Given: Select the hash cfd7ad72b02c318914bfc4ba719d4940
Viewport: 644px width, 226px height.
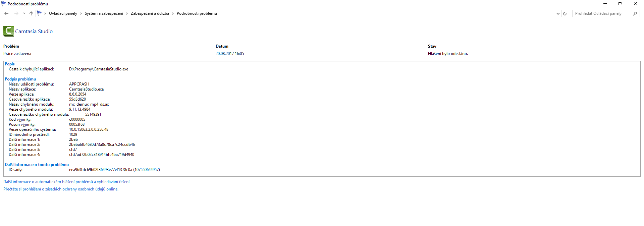Looking at the screenshot, I should 102,155.
